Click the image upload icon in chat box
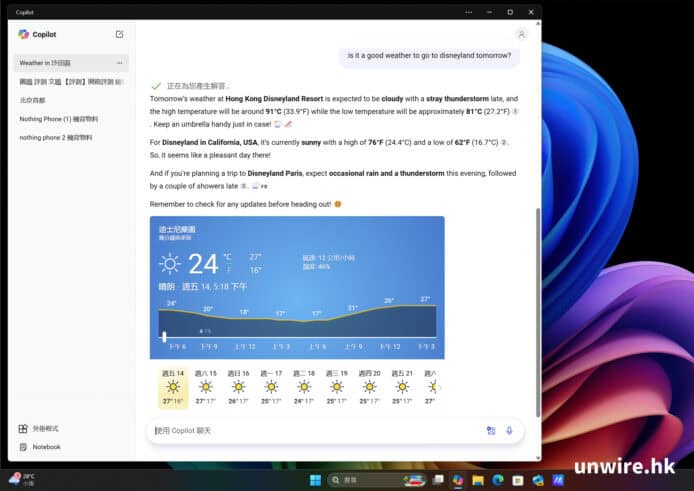 [491, 431]
